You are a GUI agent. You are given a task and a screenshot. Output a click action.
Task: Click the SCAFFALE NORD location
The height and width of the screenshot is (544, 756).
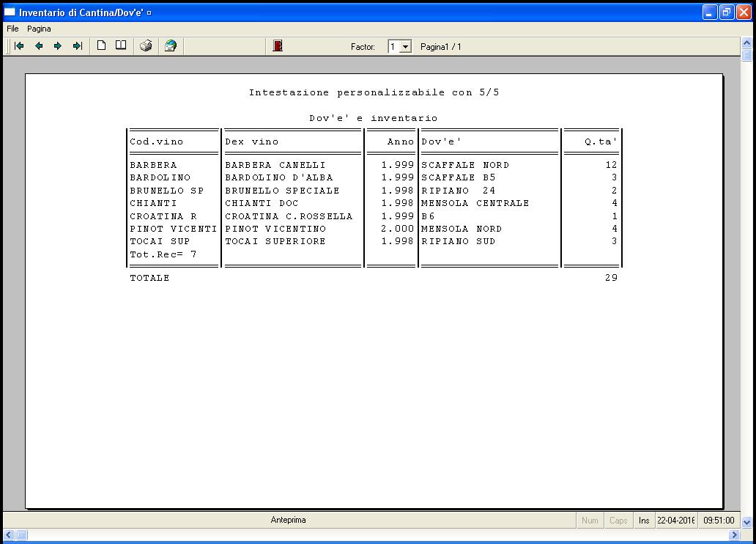coord(465,165)
